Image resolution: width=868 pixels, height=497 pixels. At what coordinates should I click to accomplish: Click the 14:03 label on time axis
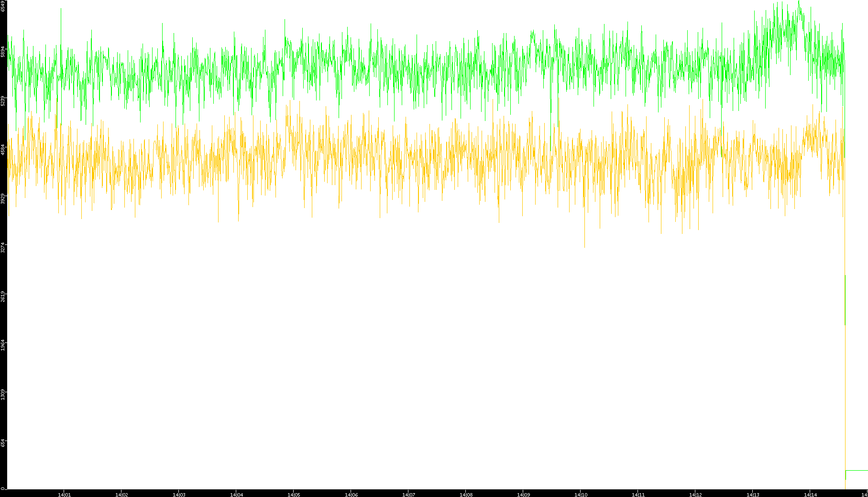click(179, 495)
